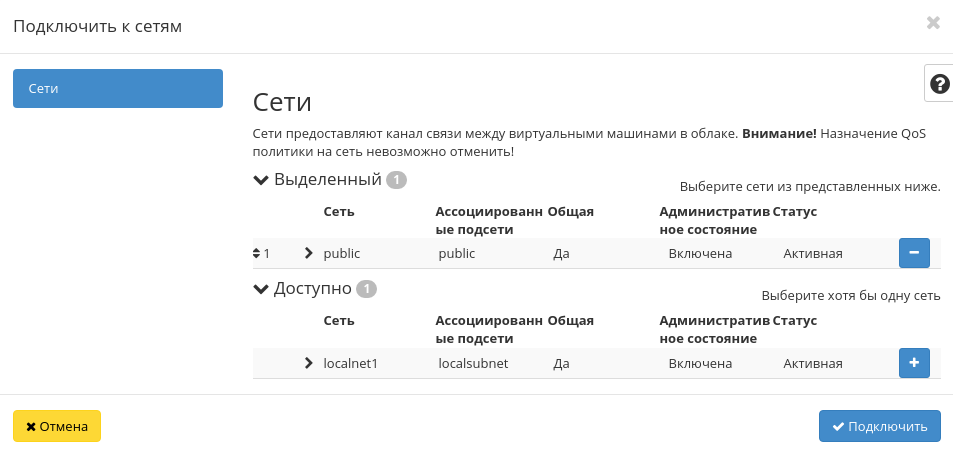Collapse the Выделенный section
Viewport: 953px width, 453px height.
(x=262, y=180)
